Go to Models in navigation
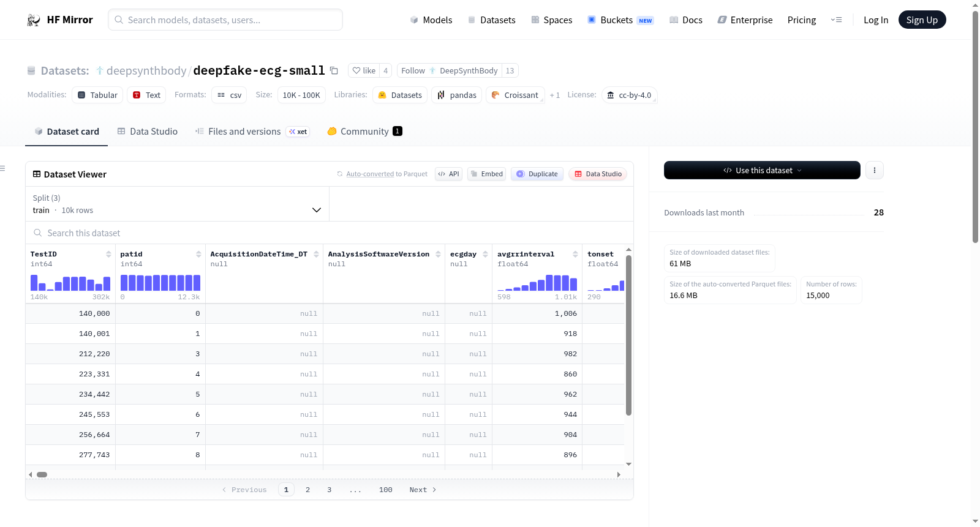The width and height of the screenshot is (980, 527). [431, 20]
